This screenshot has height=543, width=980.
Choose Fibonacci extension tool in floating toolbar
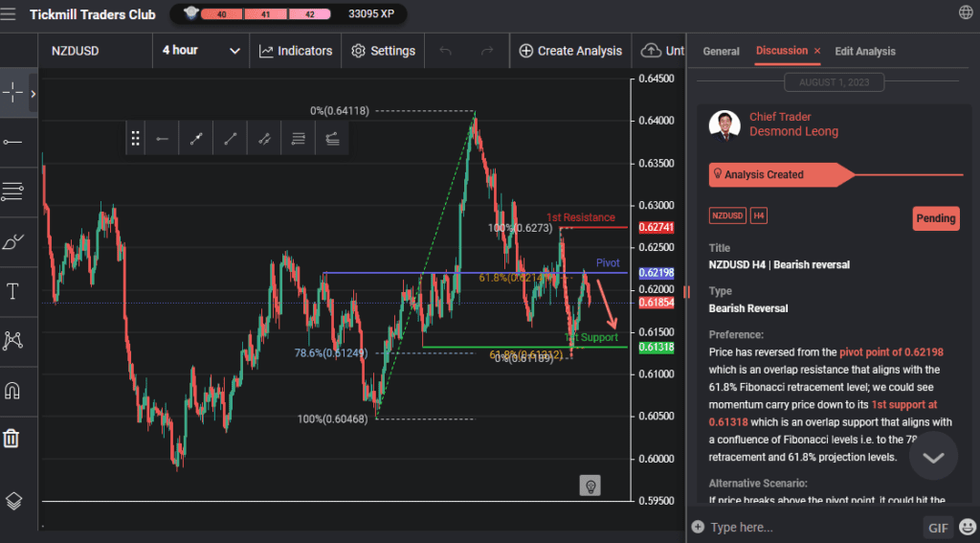pos(332,139)
